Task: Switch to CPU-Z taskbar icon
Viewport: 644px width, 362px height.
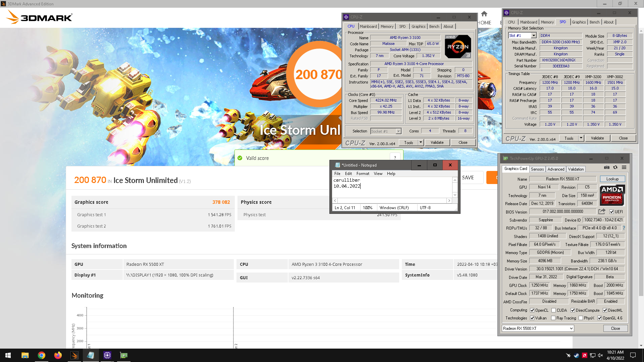Action: coord(107,355)
